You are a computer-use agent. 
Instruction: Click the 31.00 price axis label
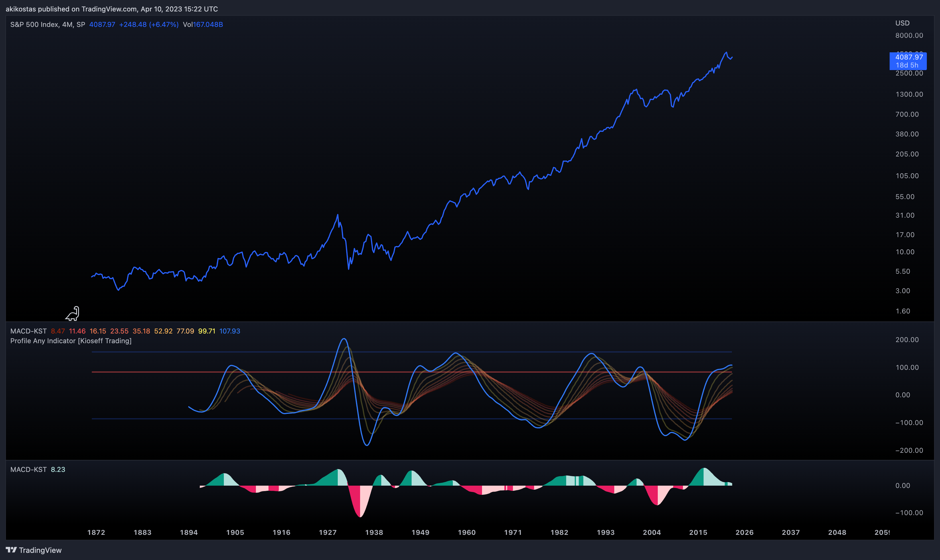pyautogui.click(x=905, y=215)
